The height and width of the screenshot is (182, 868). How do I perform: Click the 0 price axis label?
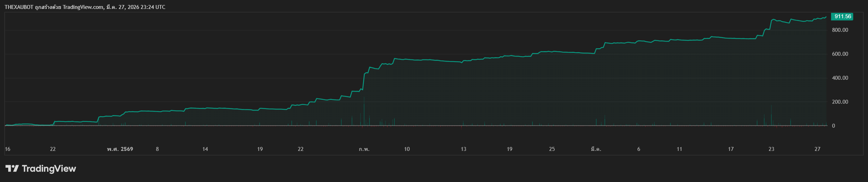click(833, 126)
